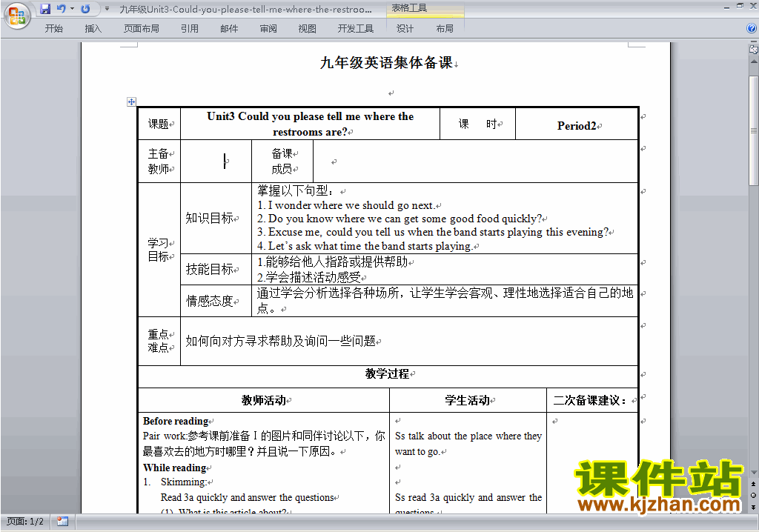Click the line 掌握以下句型：

pyautogui.click(x=295, y=190)
